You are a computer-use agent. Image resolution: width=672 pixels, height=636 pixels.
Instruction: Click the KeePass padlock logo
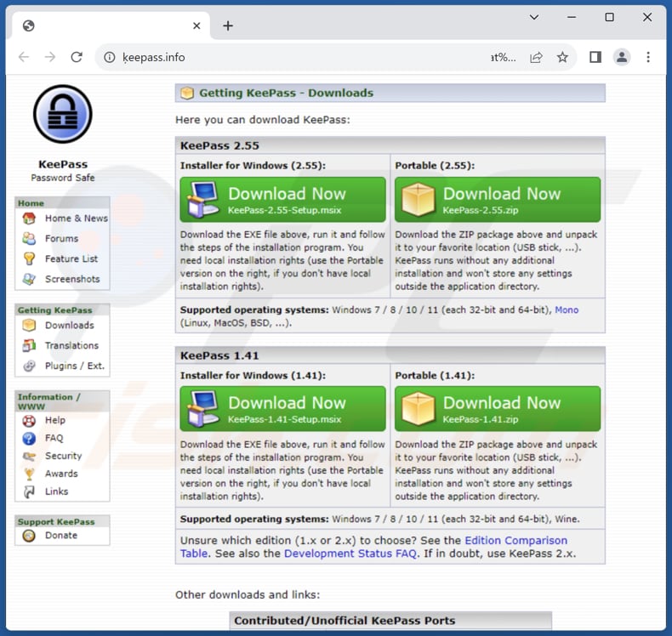click(62, 116)
